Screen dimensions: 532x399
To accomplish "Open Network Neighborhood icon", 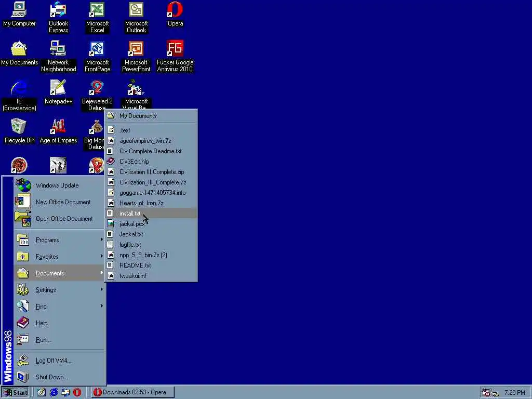I will [x=58, y=56].
